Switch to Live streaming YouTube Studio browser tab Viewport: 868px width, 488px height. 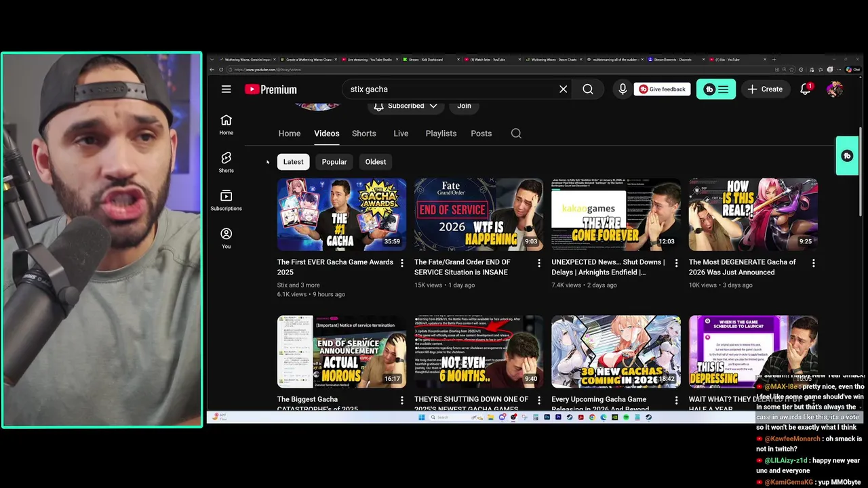(369, 60)
